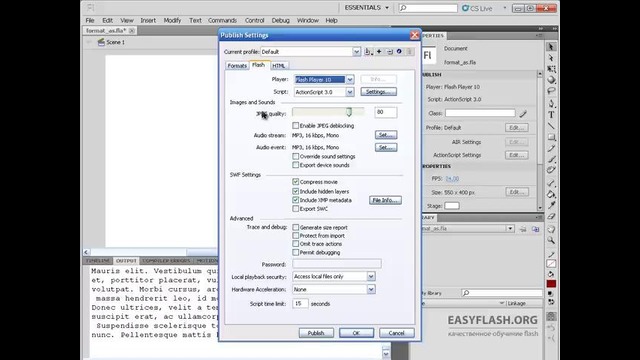Viewport: 640px width, 360px height.
Task: Click the Duplicate Profile icon
Action: tap(389, 52)
